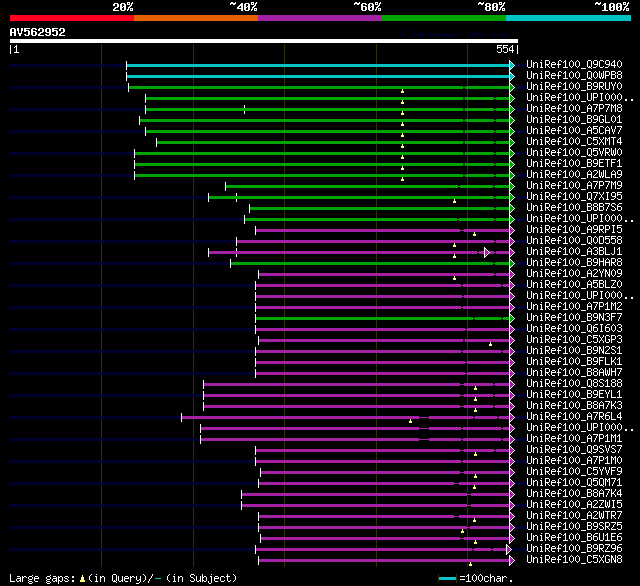Click the purple alignment bar for A7R6L4
The width and height of the screenshot is (640, 586).
345,417
